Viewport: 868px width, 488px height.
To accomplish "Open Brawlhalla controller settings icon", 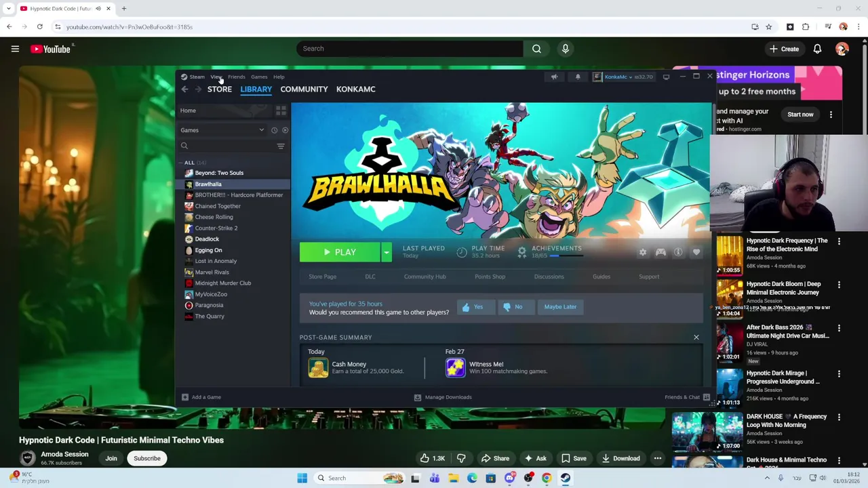I will coord(660,252).
